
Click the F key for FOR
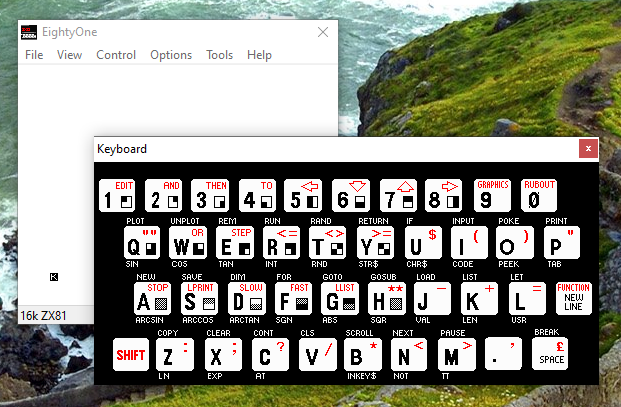click(293, 299)
